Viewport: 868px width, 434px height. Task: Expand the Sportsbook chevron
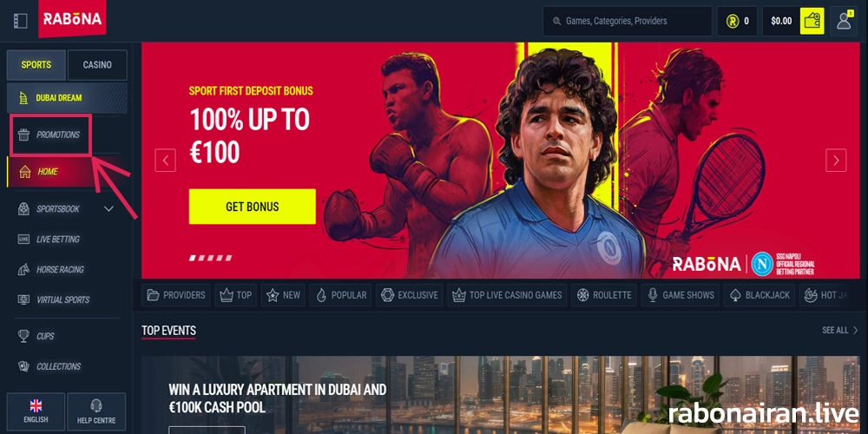109,208
